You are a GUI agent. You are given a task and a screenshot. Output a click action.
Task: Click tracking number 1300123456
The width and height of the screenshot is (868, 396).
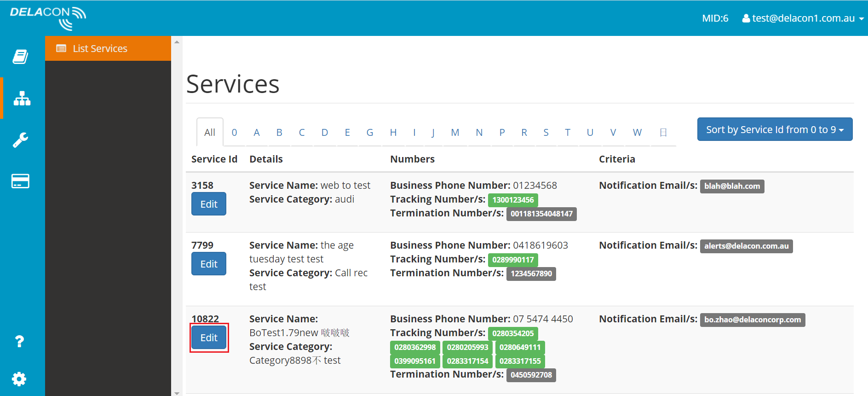(513, 200)
